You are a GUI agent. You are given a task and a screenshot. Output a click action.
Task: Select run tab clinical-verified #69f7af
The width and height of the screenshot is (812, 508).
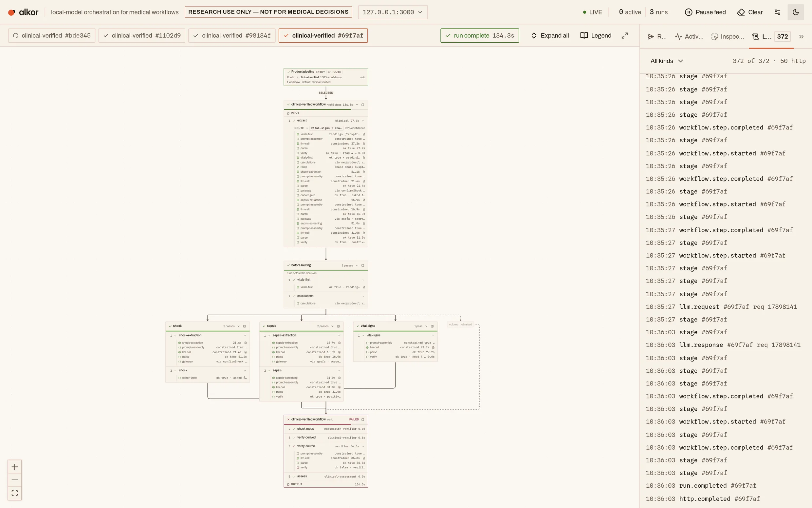click(x=323, y=36)
